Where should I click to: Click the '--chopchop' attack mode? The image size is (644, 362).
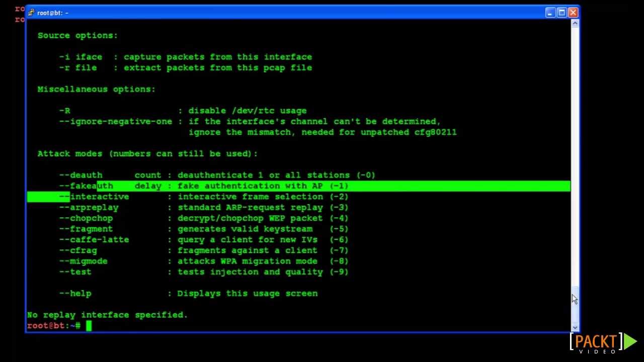pos(86,219)
